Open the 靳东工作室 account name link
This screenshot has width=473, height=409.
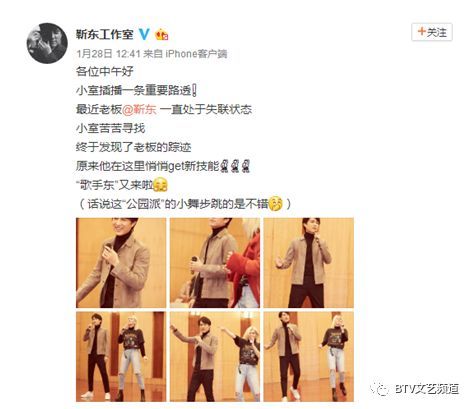pos(105,34)
